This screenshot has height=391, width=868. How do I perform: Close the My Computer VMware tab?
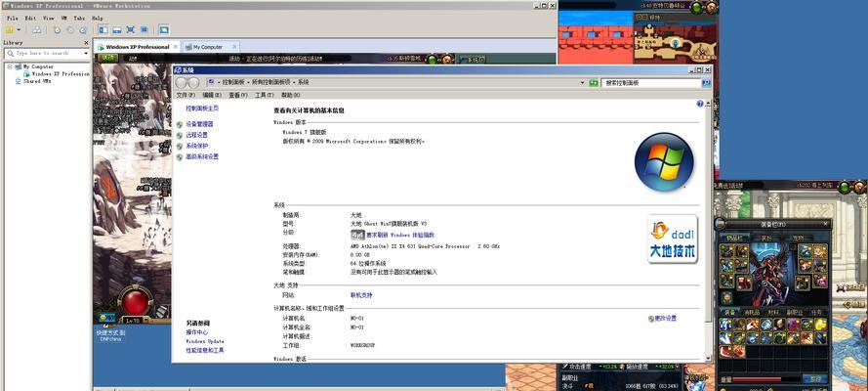click(x=234, y=47)
